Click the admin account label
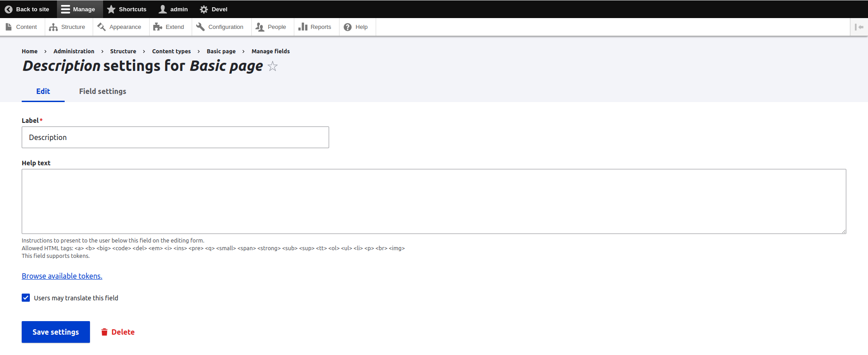This screenshot has width=868, height=355. (x=179, y=9)
